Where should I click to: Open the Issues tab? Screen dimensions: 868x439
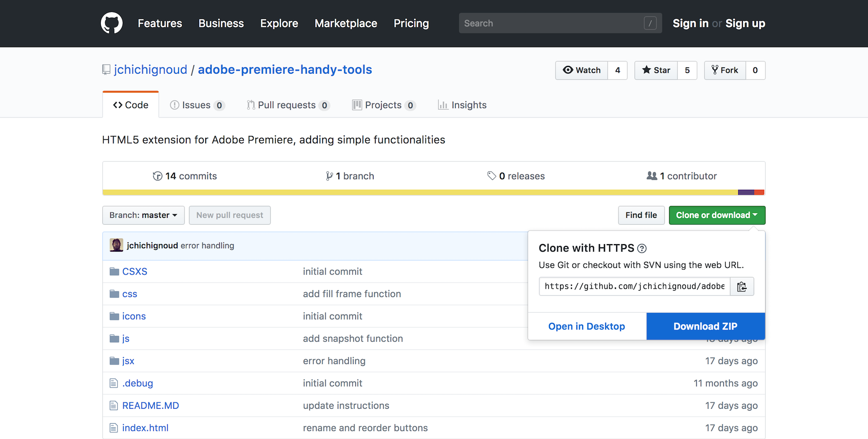pos(197,105)
